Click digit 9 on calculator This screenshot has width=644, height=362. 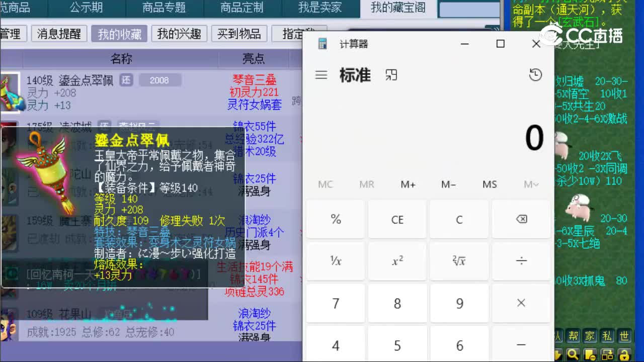pyautogui.click(x=459, y=303)
